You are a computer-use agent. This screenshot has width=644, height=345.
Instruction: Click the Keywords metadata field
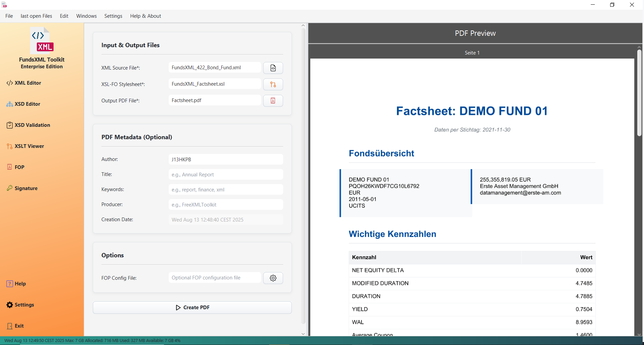coord(226,190)
